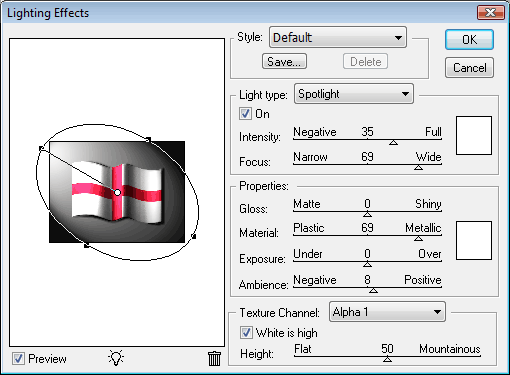Click the right-side ellipse handle near the flag's lower corner
This screenshot has width=510, height=375.
[x=194, y=236]
